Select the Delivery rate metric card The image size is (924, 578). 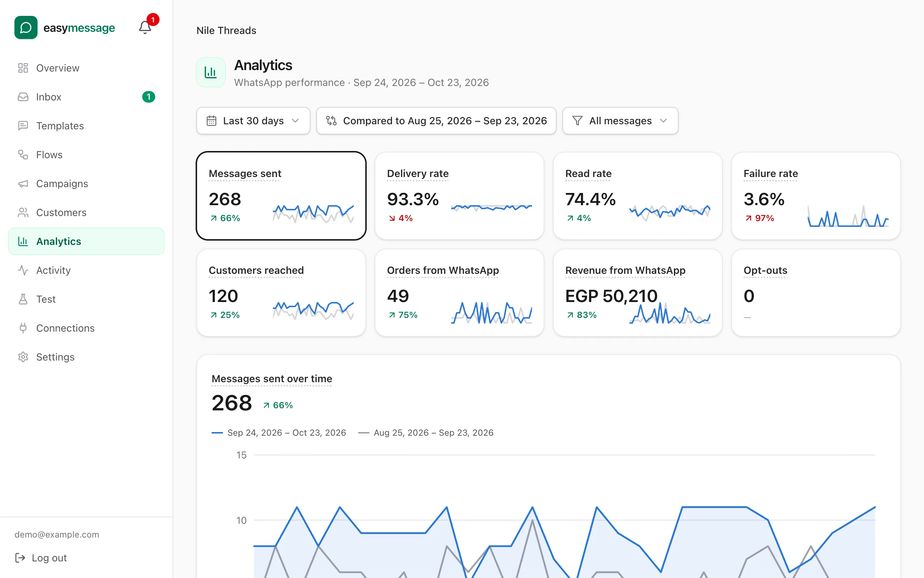[x=459, y=196]
